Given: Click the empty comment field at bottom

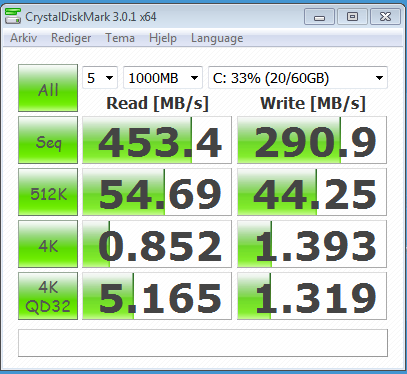Looking at the screenshot, I should [x=203, y=343].
